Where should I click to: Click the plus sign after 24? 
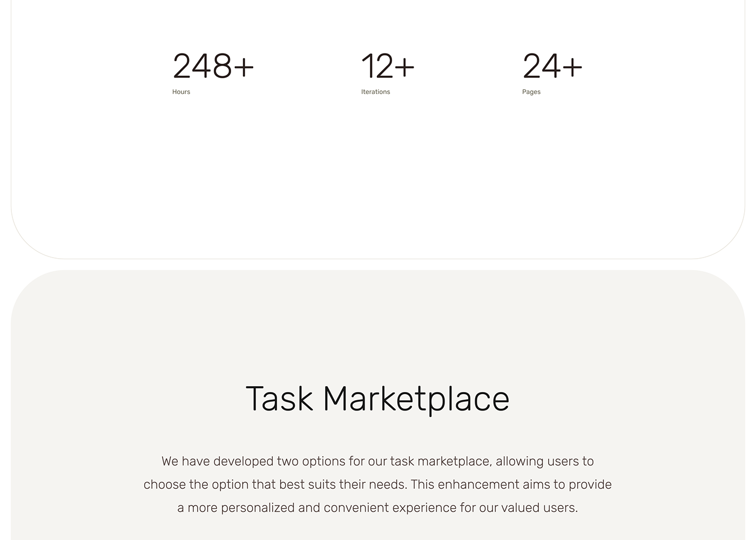[572, 67]
